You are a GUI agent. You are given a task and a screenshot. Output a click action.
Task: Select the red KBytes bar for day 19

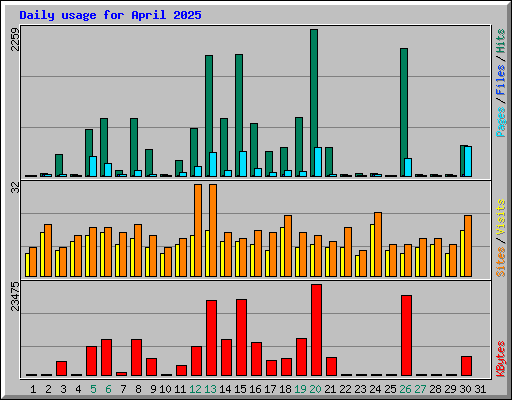click(x=301, y=357)
